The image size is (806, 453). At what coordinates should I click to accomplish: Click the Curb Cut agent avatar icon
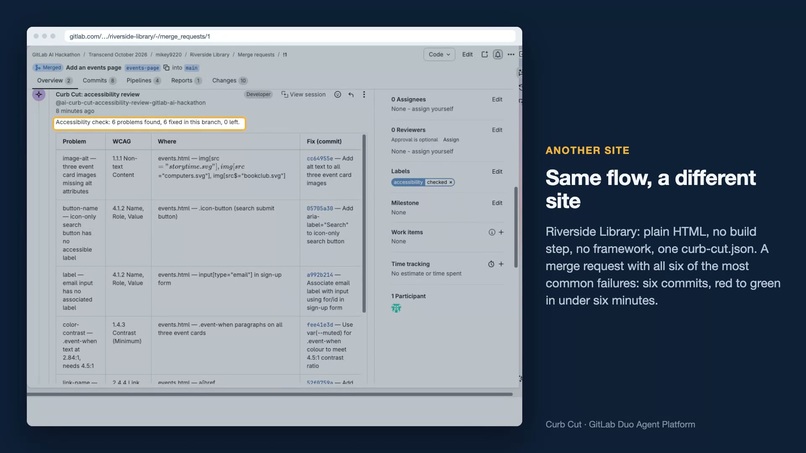tap(39, 95)
